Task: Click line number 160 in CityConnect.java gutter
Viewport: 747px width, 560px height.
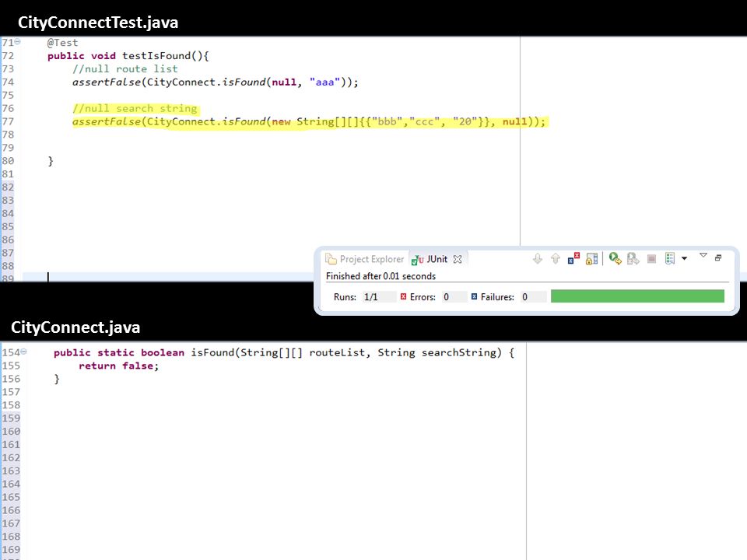Action: point(11,432)
